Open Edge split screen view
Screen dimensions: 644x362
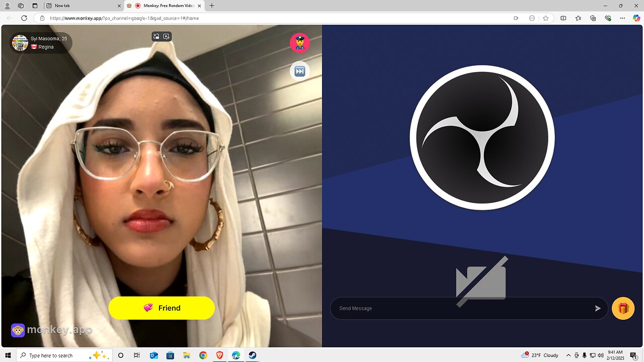(563, 18)
